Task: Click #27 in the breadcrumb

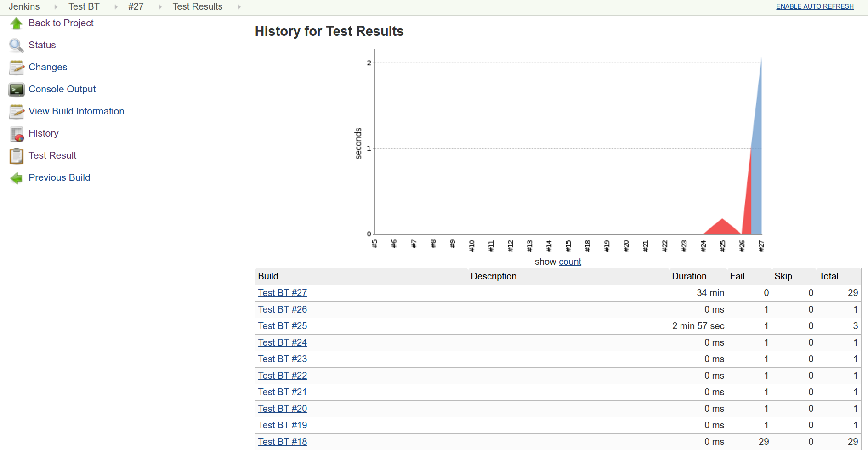Action: [136, 6]
